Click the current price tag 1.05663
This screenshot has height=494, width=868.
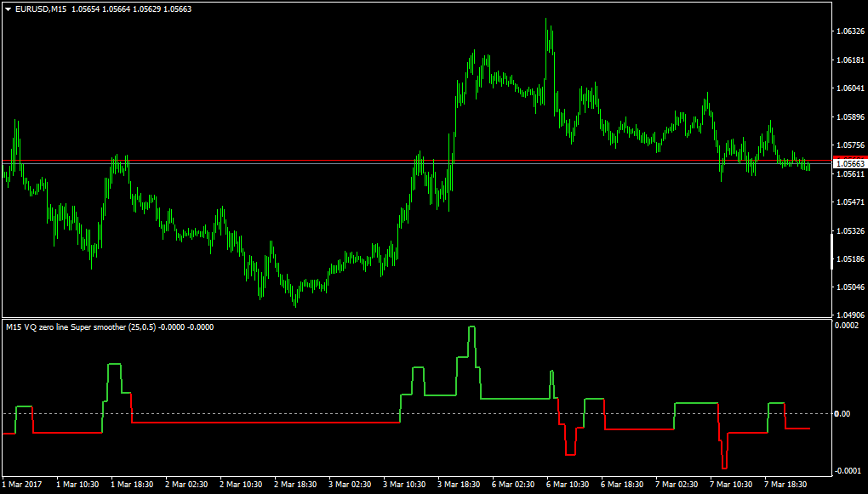(x=850, y=164)
